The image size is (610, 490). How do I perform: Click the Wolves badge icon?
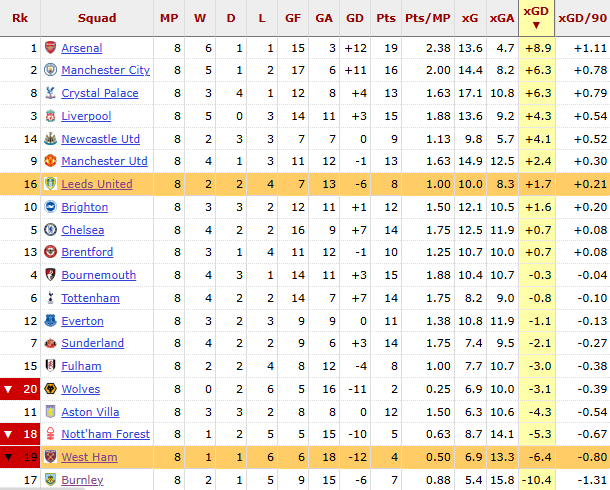pos(50,389)
